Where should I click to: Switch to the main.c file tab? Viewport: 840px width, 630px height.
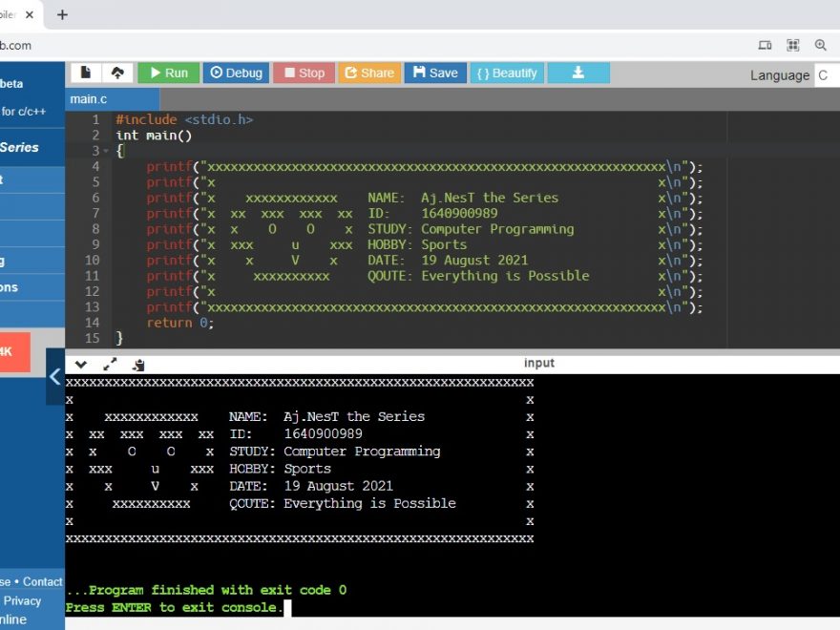point(89,98)
